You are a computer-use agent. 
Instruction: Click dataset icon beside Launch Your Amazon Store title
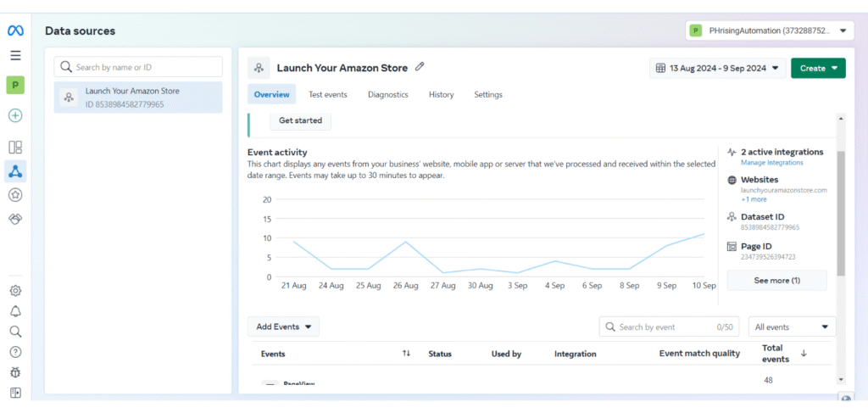tap(259, 68)
